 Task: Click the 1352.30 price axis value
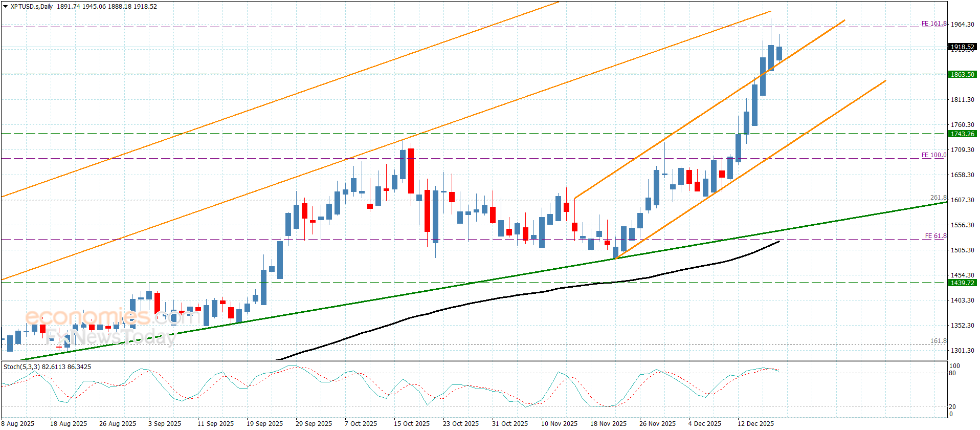point(962,326)
